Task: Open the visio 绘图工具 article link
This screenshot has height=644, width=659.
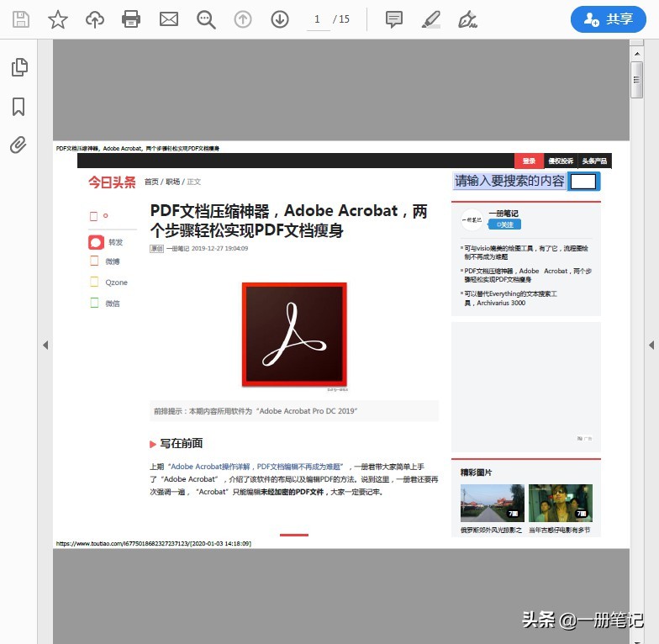Action: [x=526, y=252]
